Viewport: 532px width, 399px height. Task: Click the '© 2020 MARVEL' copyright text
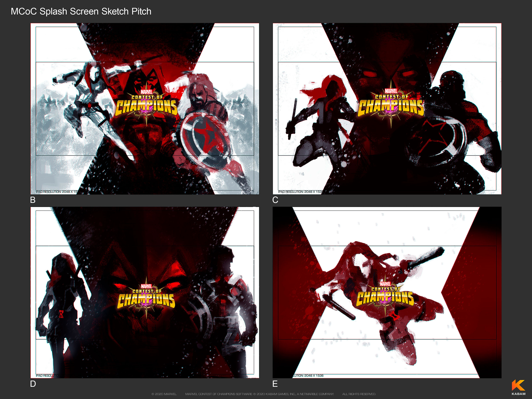click(164, 394)
